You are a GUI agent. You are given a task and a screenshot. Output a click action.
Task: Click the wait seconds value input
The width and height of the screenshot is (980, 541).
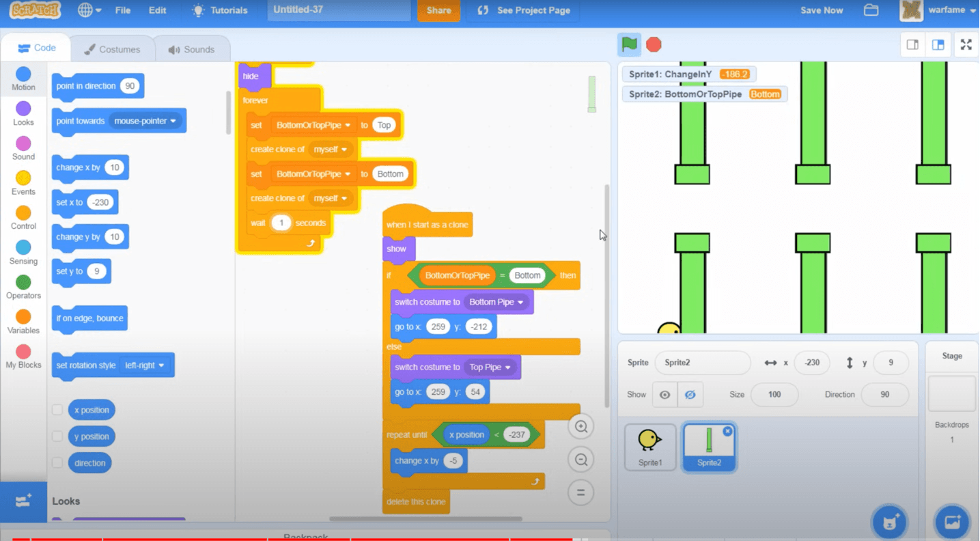(x=281, y=223)
